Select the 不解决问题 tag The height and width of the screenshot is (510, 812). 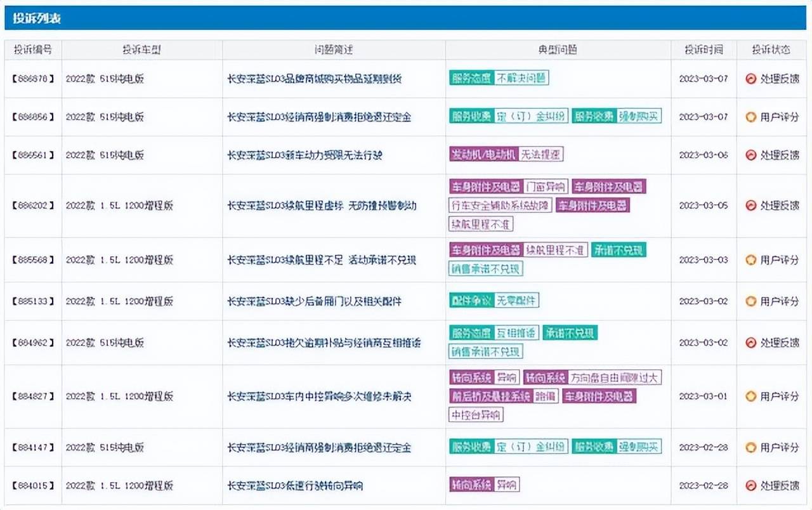click(521, 78)
